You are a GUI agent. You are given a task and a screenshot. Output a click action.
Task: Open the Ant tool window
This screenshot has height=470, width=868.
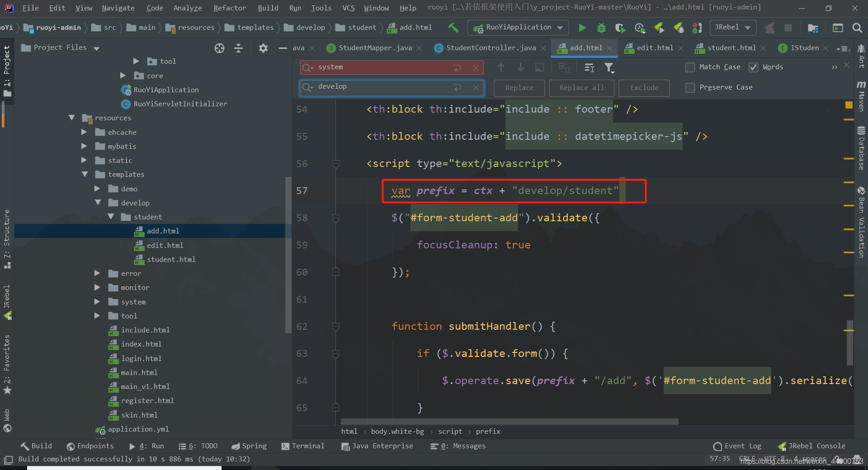click(x=861, y=57)
